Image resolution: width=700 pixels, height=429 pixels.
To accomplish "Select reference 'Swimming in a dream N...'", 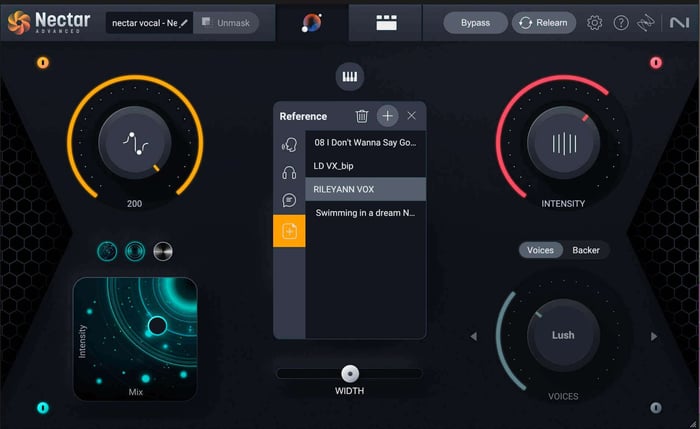I will point(366,213).
